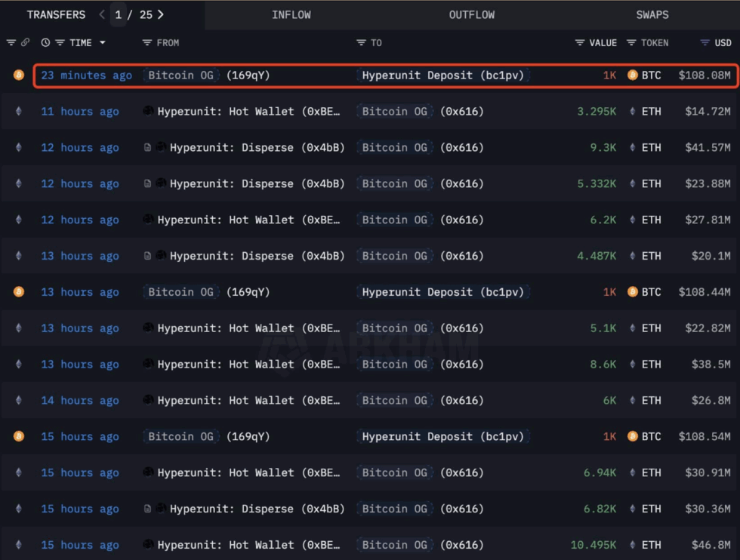Open the filter icon next to TIME
This screenshot has height=560, width=740.
[60, 42]
